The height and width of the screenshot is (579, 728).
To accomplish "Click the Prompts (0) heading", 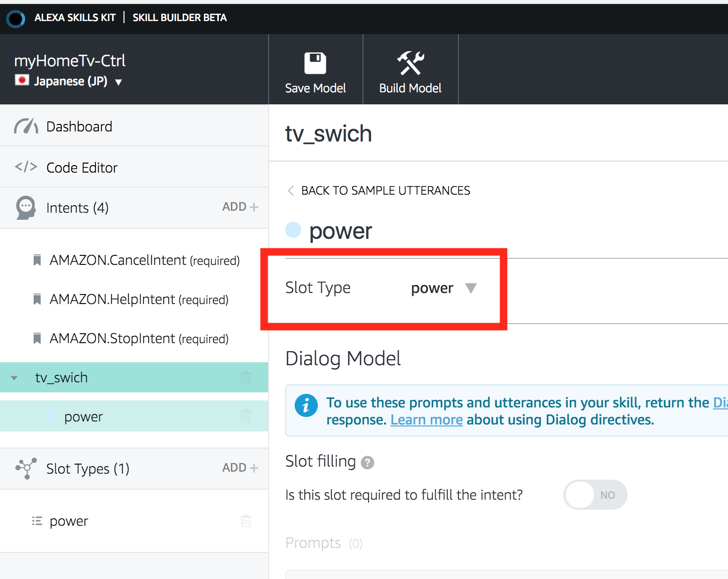I will [324, 543].
